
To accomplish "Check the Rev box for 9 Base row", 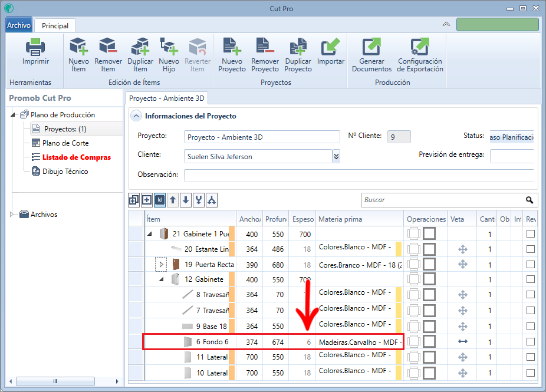I will point(531,326).
